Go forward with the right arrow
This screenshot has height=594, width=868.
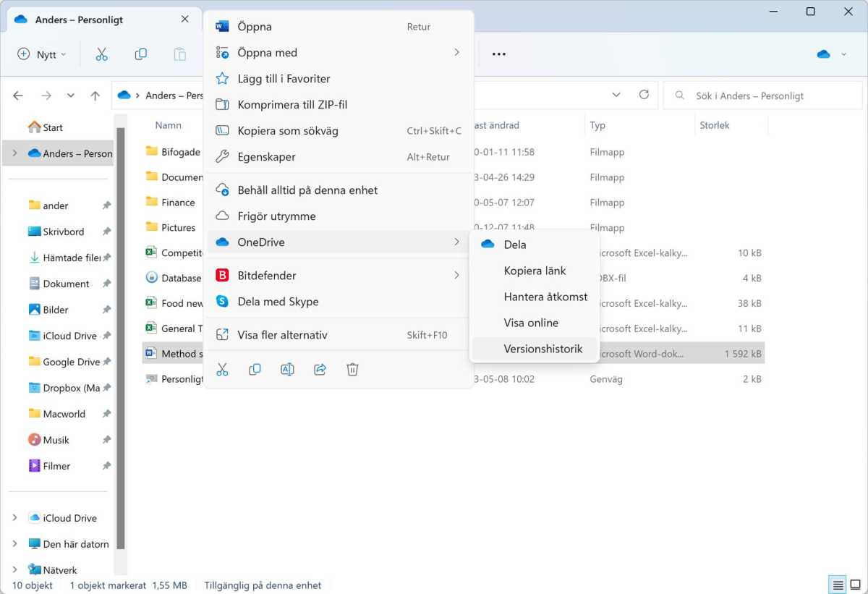(x=46, y=96)
